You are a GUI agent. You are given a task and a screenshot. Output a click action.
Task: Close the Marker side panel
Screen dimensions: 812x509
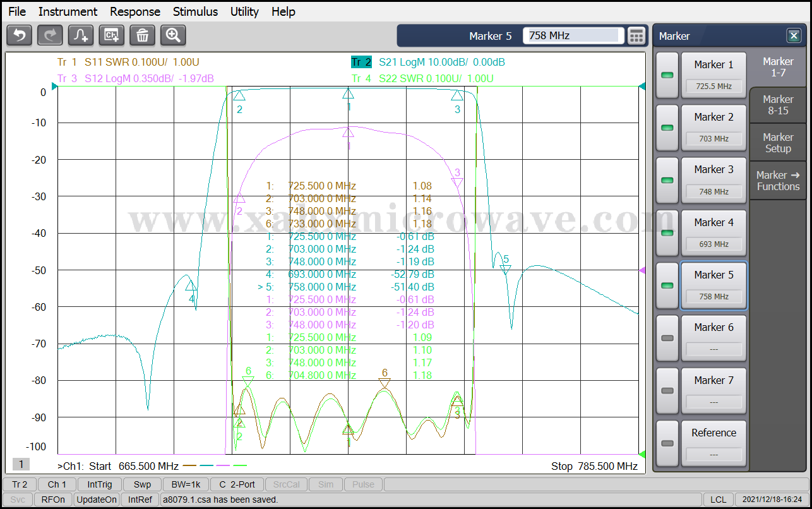793,36
